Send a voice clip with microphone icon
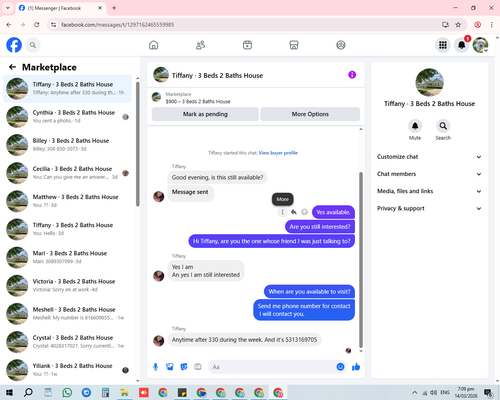The image size is (500, 400). (x=155, y=367)
